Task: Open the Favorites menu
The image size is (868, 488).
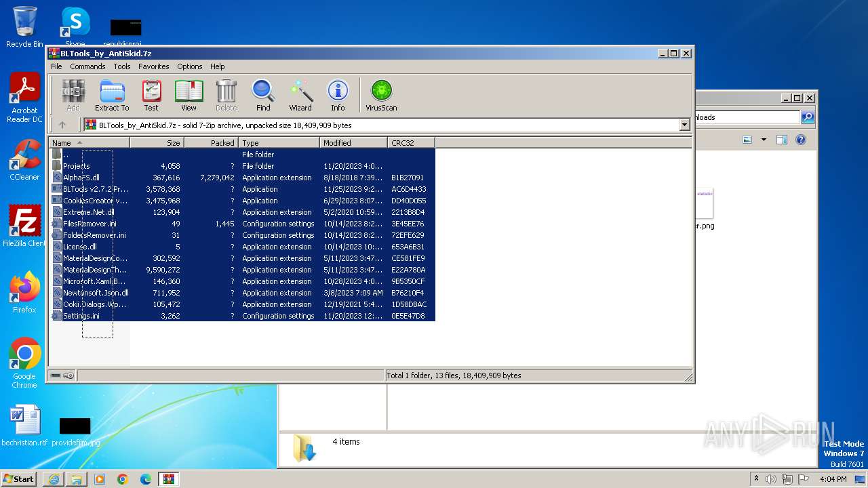Action: tap(154, 66)
